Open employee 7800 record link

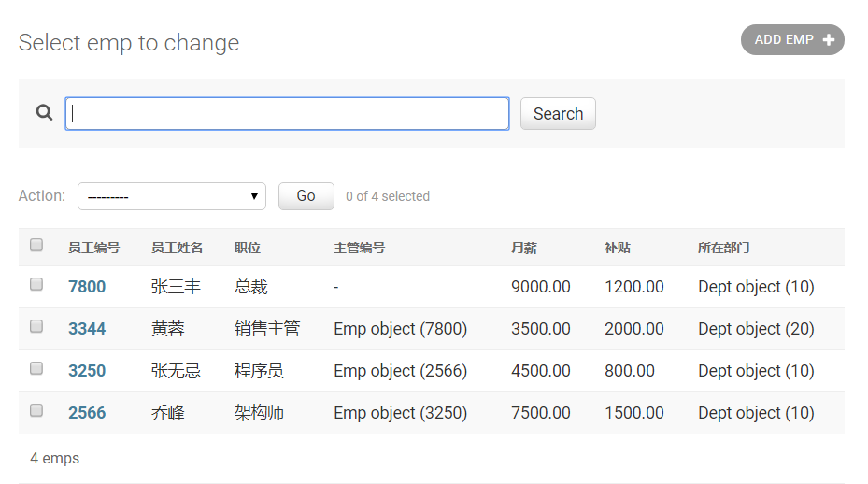[87, 287]
